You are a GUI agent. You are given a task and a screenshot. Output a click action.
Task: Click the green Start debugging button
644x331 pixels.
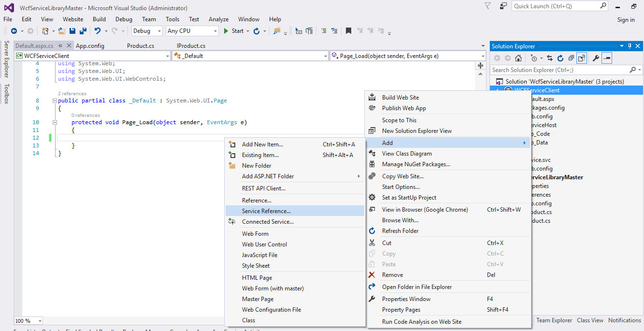pos(234,31)
